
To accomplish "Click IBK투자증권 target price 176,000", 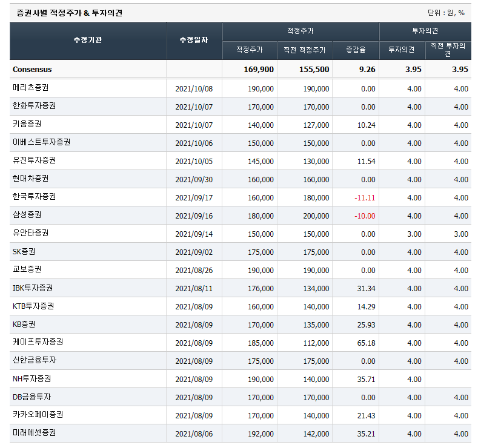I will coord(261,289).
